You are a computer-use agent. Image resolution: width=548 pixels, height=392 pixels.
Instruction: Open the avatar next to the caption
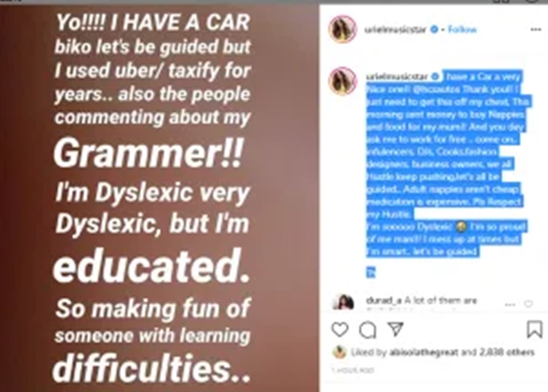342,80
